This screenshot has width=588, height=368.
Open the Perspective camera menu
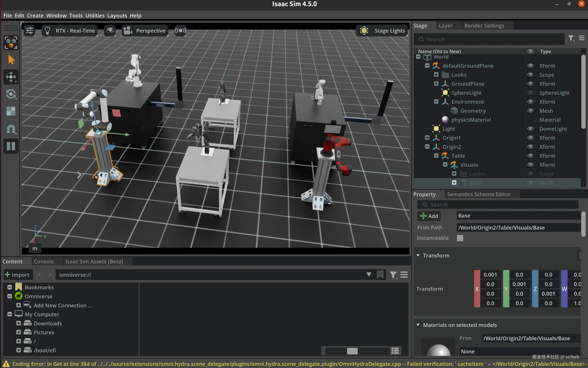click(145, 31)
